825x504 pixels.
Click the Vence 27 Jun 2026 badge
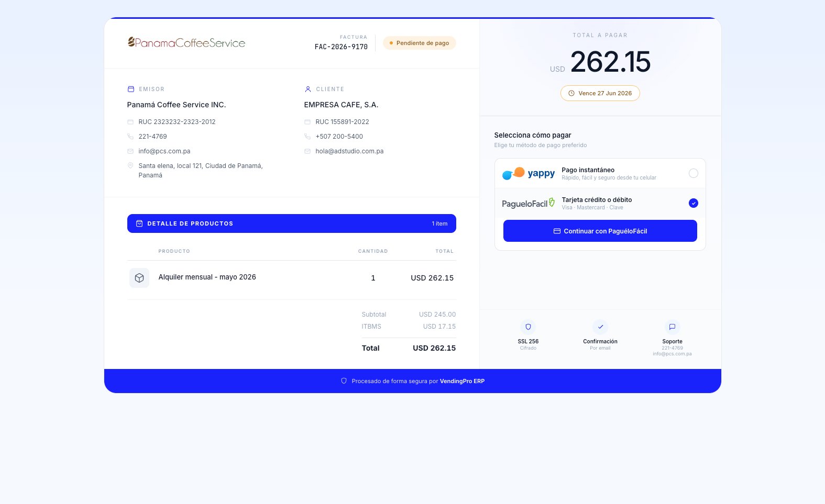tap(600, 93)
